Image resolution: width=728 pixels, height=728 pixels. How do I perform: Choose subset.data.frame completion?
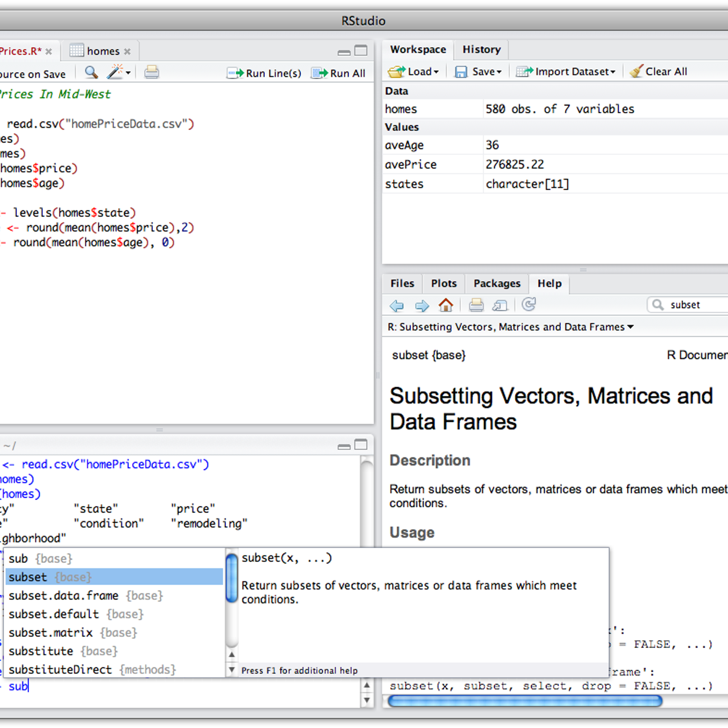(x=114, y=596)
